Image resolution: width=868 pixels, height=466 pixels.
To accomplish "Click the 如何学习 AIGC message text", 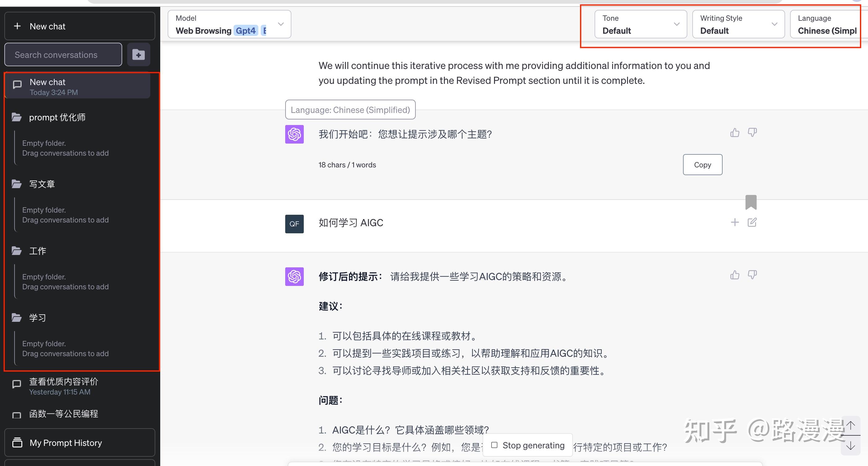I will point(351,223).
